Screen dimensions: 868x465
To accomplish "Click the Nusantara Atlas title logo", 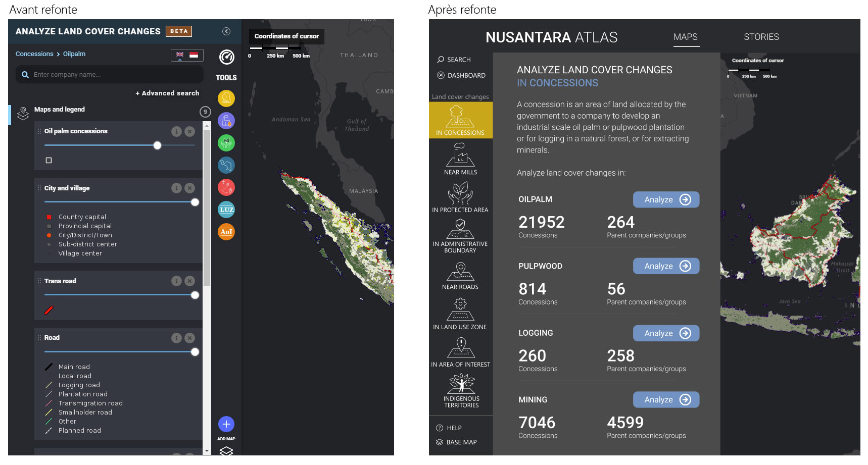I will (551, 37).
